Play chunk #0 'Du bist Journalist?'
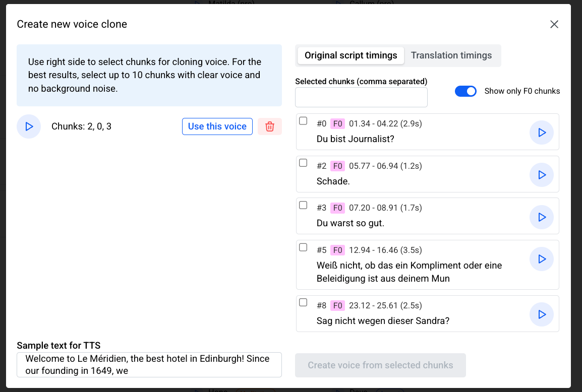 [542, 133]
